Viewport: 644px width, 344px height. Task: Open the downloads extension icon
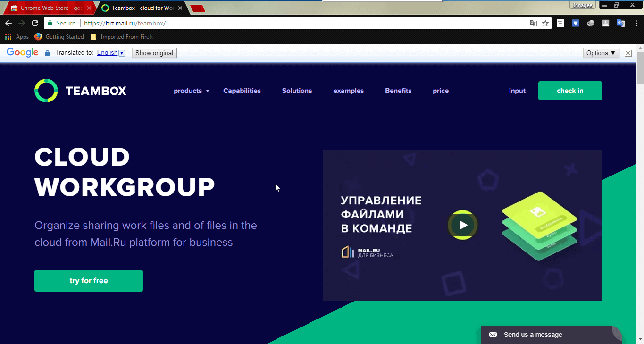tap(605, 23)
